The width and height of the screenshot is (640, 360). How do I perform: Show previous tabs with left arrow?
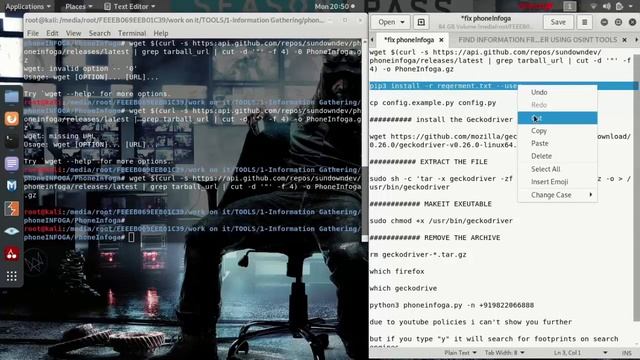372,40
